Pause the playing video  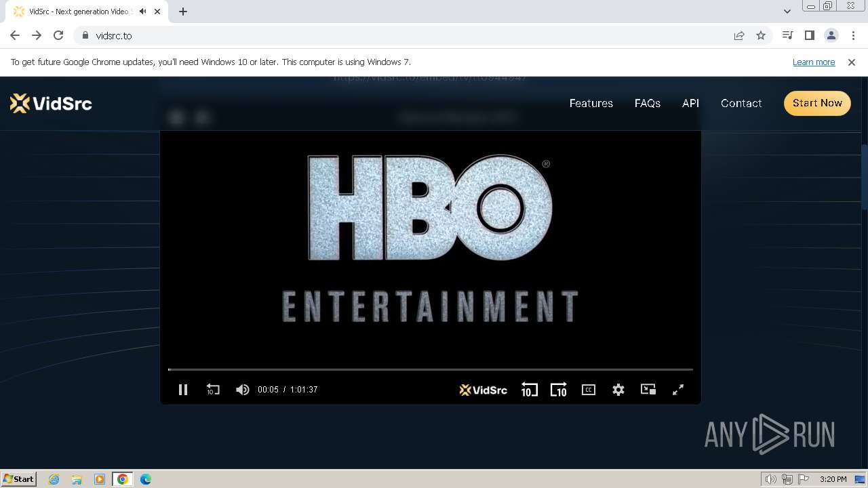coord(182,390)
